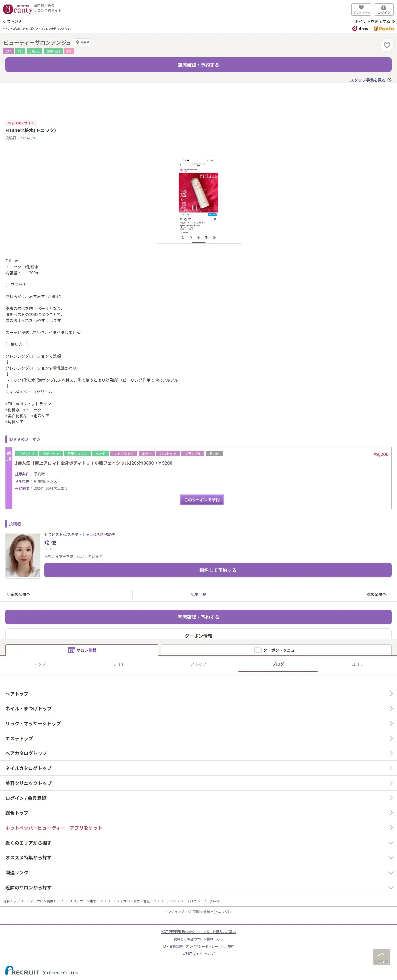The height and width of the screenshot is (980, 397).
Task: Click このクーポンで予約 button
Action: 202,500
